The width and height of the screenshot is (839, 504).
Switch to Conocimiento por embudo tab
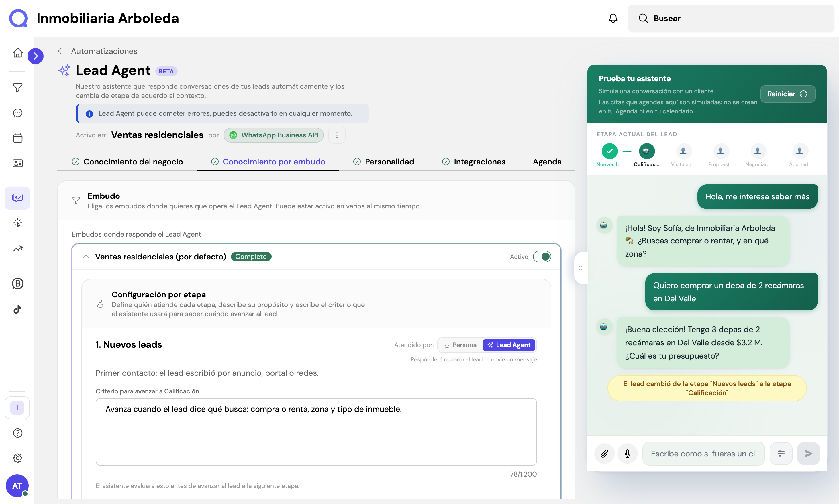[x=268, y=162]
